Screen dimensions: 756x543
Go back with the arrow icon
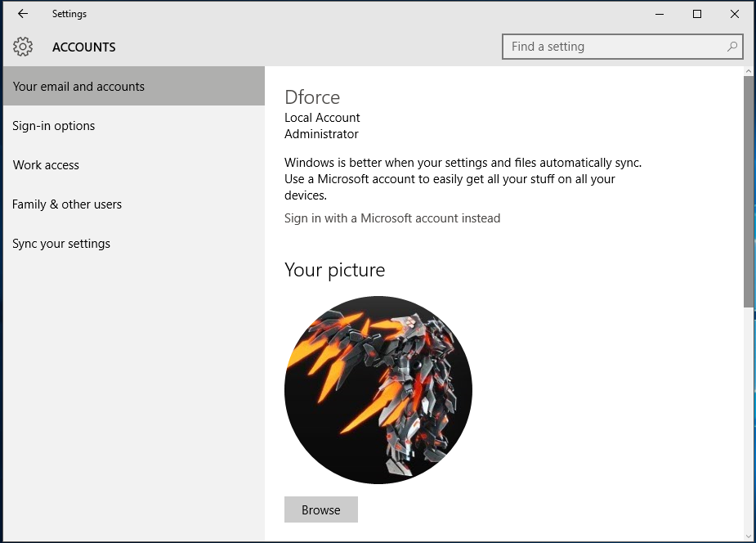tap(23, 14)
